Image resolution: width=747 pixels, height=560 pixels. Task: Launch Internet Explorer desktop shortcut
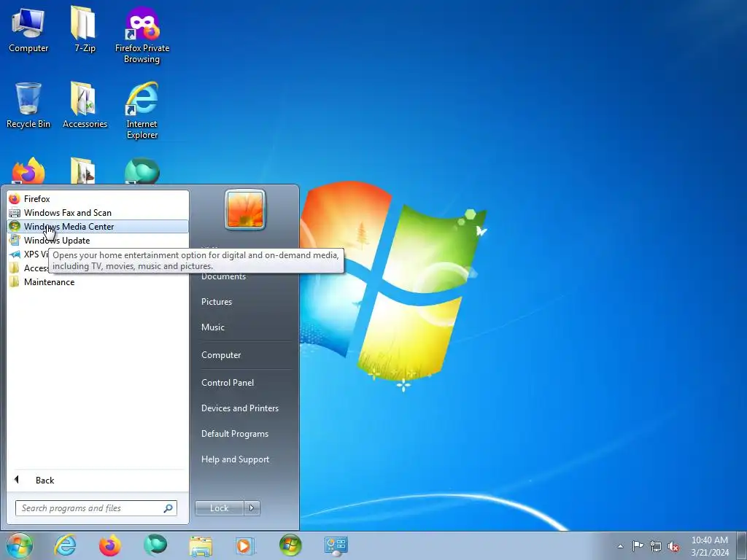142,111
